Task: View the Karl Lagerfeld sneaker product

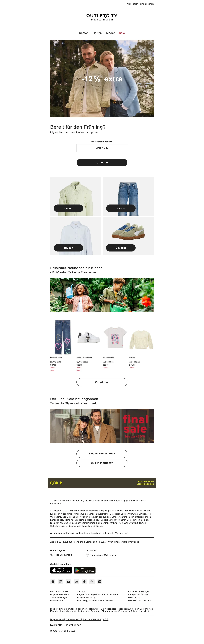Action: pos(89,338)
